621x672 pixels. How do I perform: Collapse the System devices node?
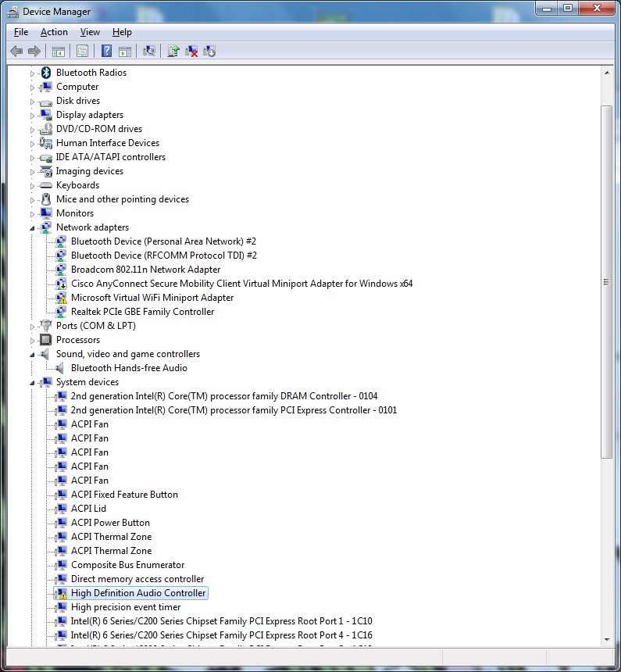coord(32,383)
